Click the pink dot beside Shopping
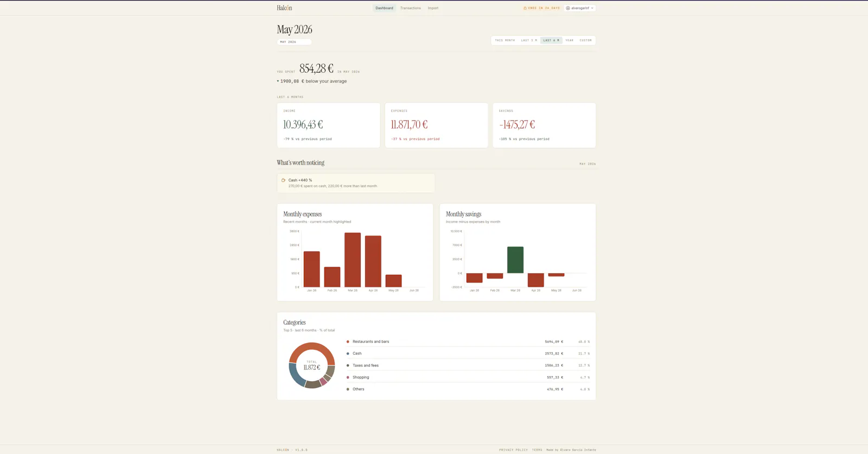 [348, 377]
